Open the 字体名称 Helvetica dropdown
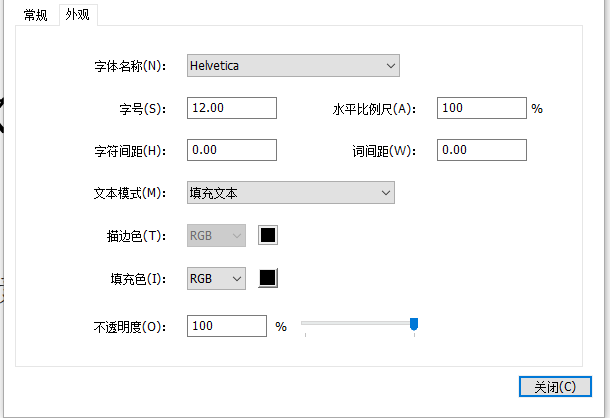 point(293,66)
